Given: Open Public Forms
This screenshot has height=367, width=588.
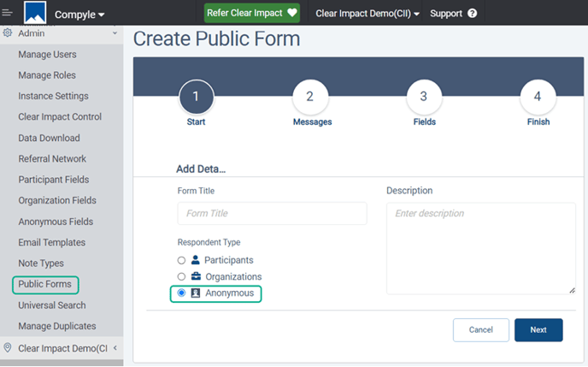Looking at the screenshot, I should pos(45,284).
